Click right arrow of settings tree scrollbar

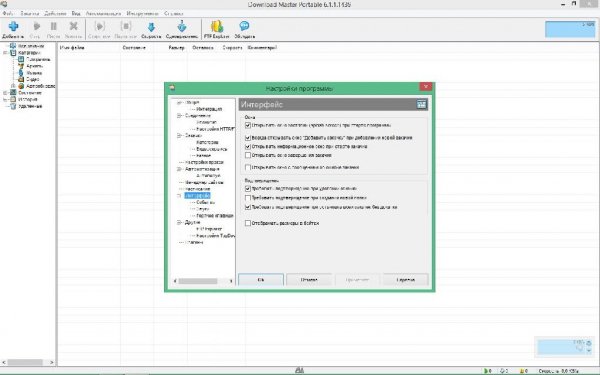pos(231,281)
